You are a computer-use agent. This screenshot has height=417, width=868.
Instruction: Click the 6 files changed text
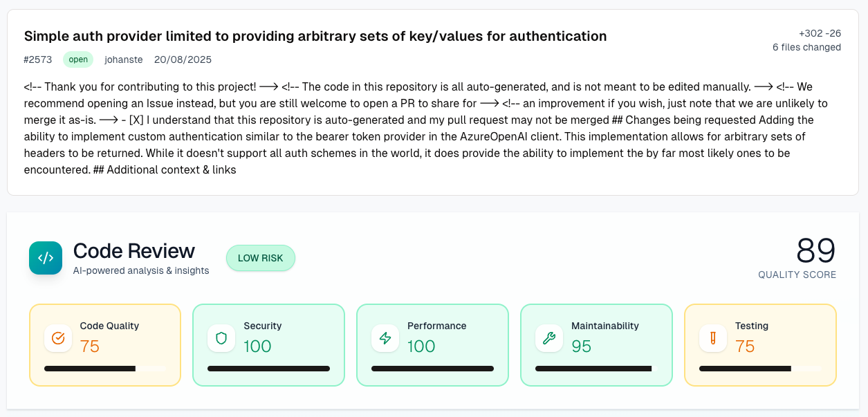(806, 48)
